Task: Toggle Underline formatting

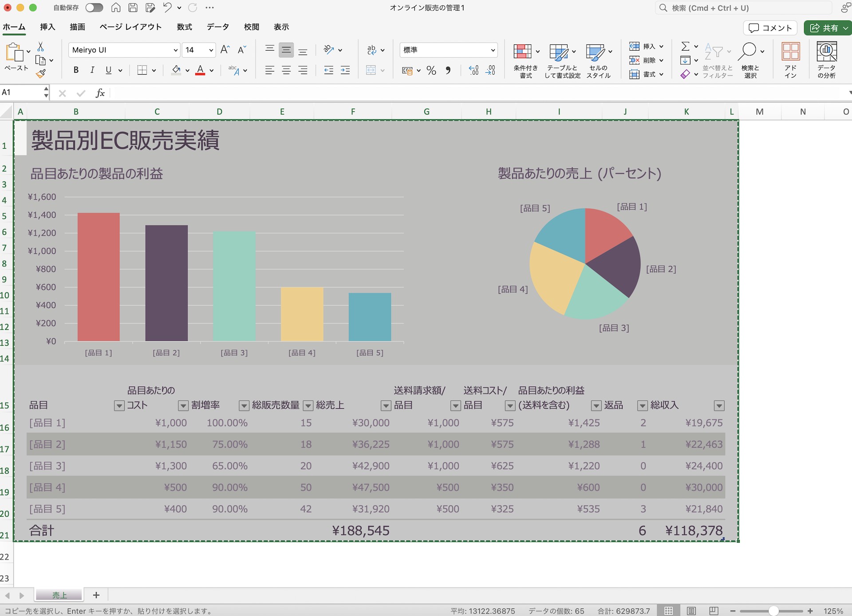Action: click(x=108, y=70)
